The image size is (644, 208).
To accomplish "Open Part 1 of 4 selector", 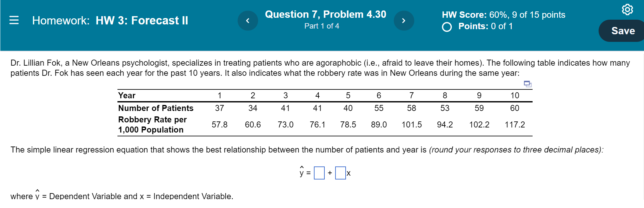I will pyautogui.click(x=322, y=26).
